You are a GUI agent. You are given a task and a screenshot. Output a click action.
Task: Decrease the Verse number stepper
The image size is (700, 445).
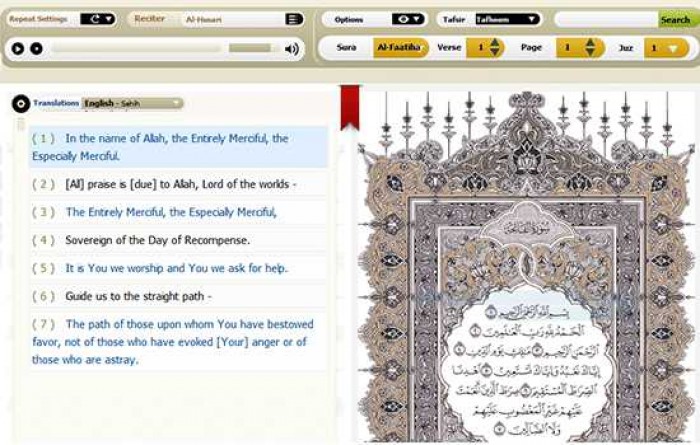tap(495, 52)
